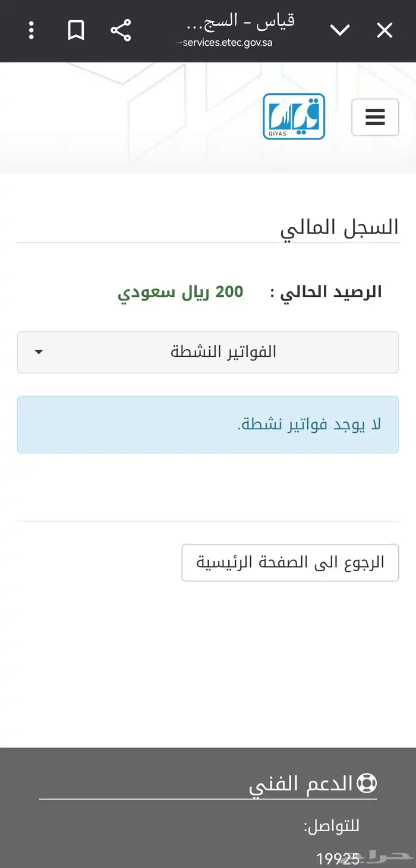This screenshot has height=868, width=416.
Task: Tap the الدعم الفني footer heading
Action: pos(301,784)
